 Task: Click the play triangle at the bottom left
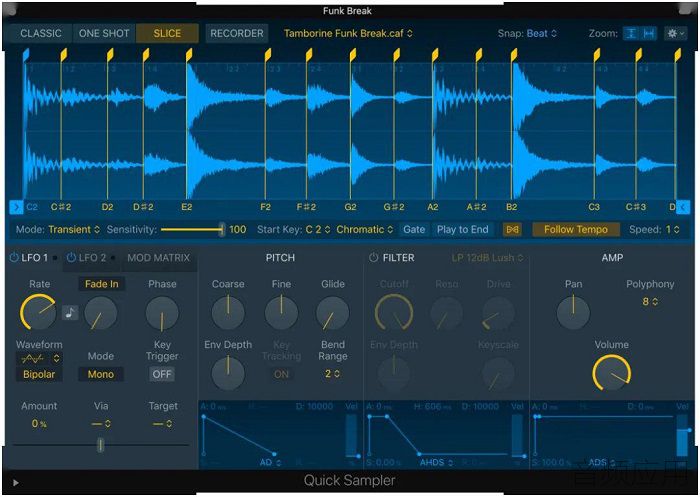click(x=16, y=483)
